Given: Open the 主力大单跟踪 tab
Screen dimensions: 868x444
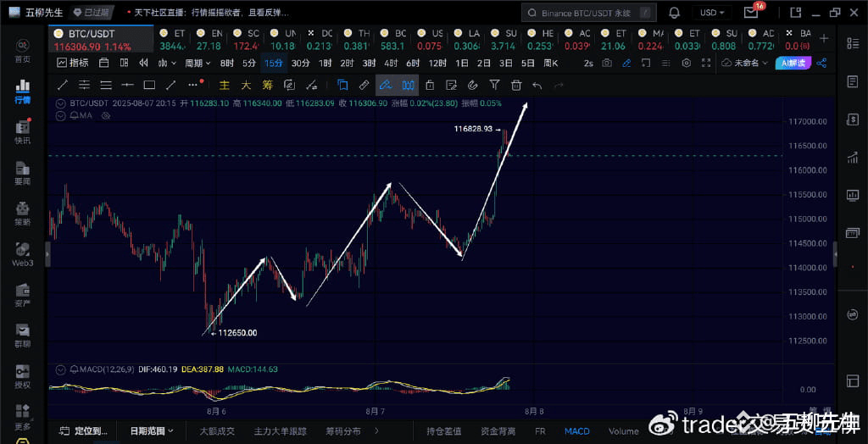Looking at the screenshot, I should [280, 430].
